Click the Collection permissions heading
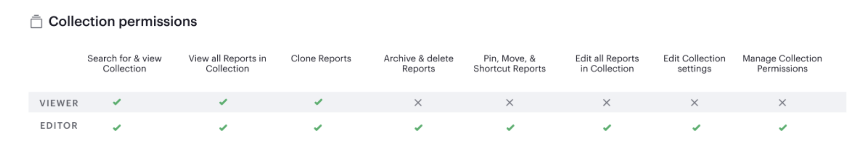Viewport: 868px width, 166px height. pyautogui.click(x=123, y=21)
